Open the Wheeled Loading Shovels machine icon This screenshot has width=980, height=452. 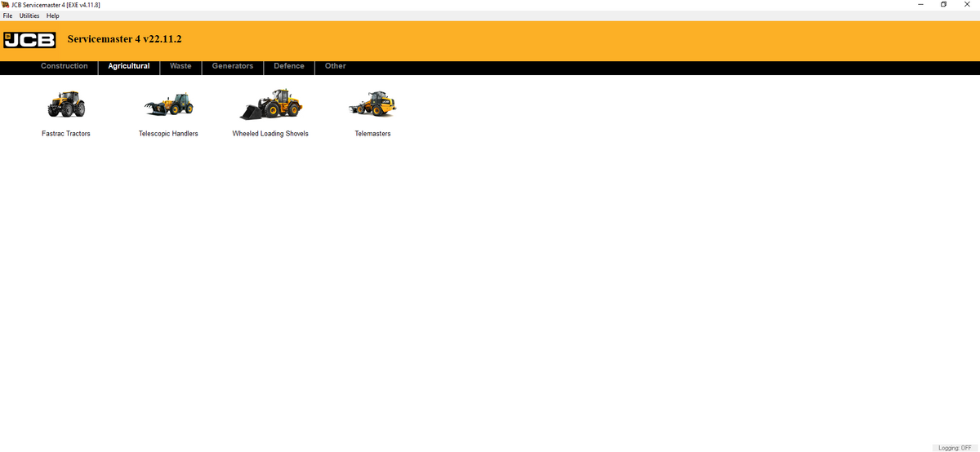click(270, 104)
